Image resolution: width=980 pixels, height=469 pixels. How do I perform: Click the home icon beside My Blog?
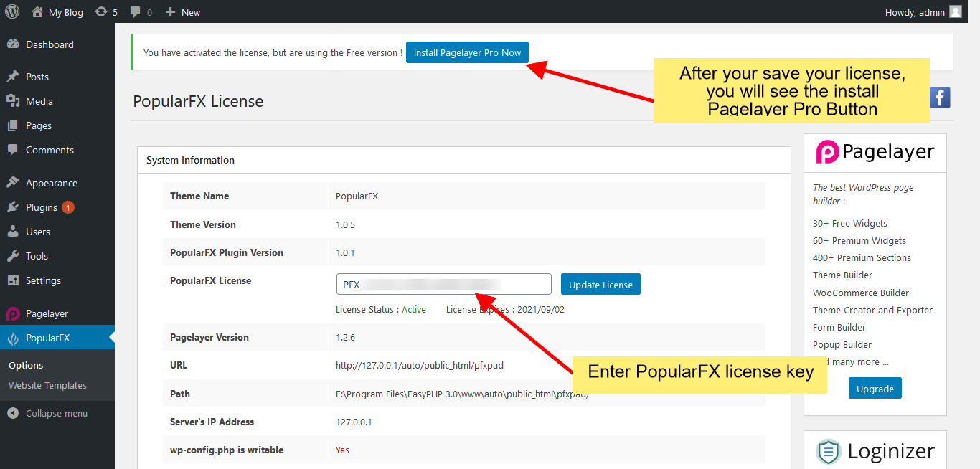pos(37,11)
